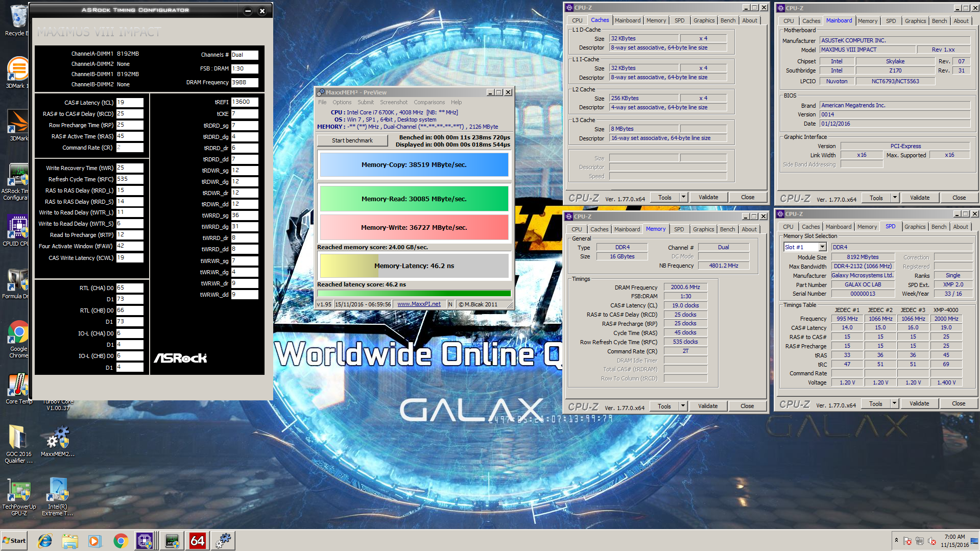The image size is (980, 551).
Task: Launch the MaxxMEM2 desktop shortcut
Action: click(x=58, y=441)
